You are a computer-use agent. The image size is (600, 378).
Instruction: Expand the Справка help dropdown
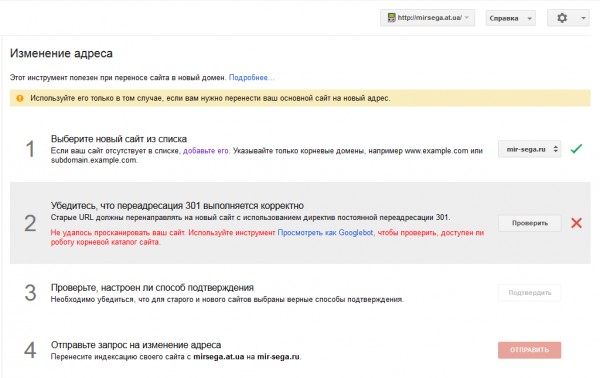510,18
